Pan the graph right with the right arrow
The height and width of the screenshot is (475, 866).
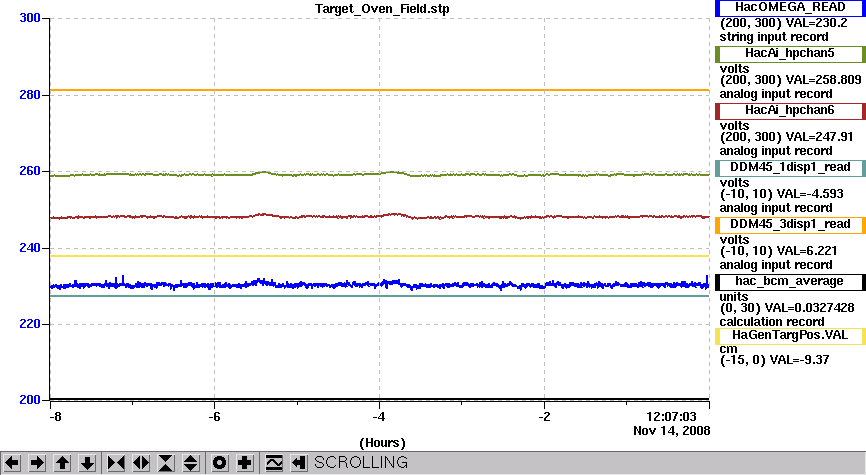tap(37, 463)
